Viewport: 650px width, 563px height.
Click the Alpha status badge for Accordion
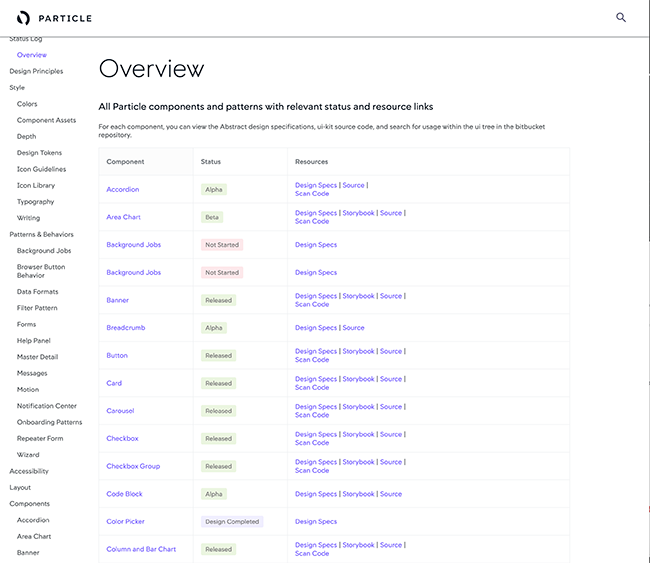click(214, 189)
